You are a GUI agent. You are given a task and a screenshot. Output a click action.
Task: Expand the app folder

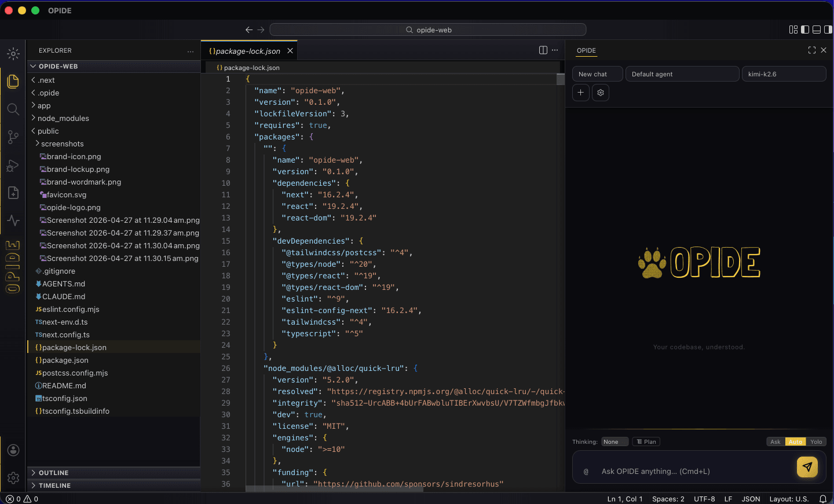(x=114, y=105)
